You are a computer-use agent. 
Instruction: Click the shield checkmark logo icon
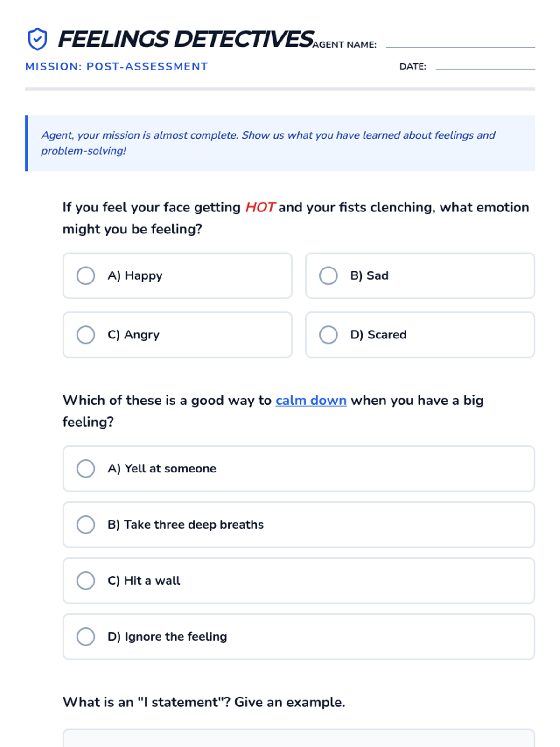(x=37, y=39)
